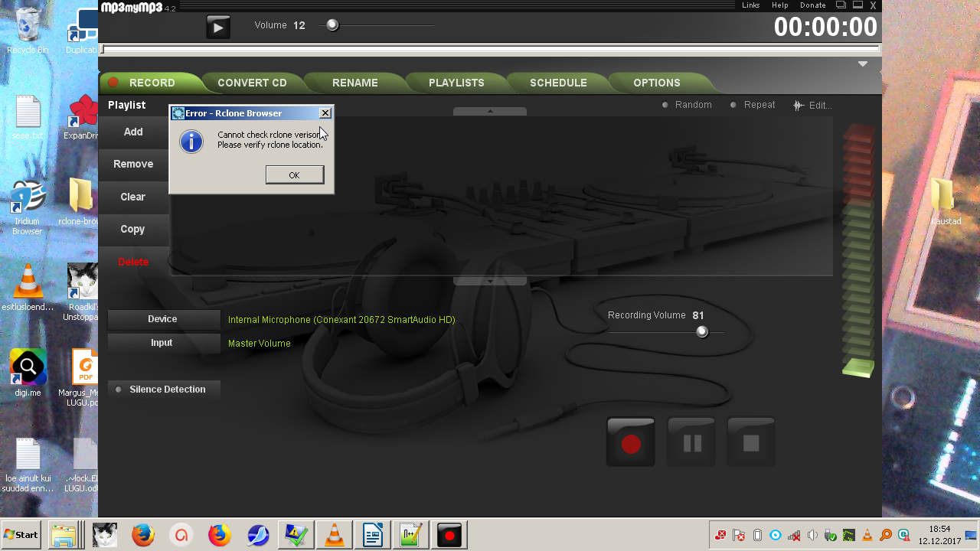Image resolution: width=980 pixels, height=551 pixels.
Task: Click the red Delete button
Action: point(133,262)
